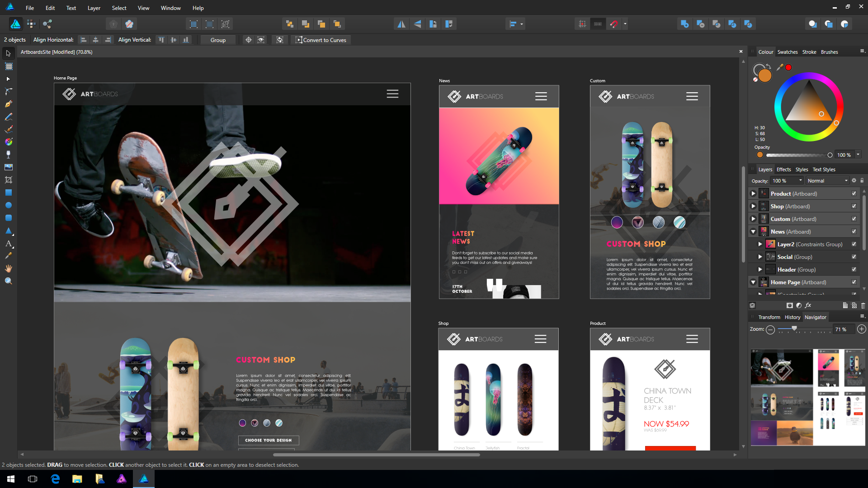Select the Zoom tool in sidebar

point(8,281)
